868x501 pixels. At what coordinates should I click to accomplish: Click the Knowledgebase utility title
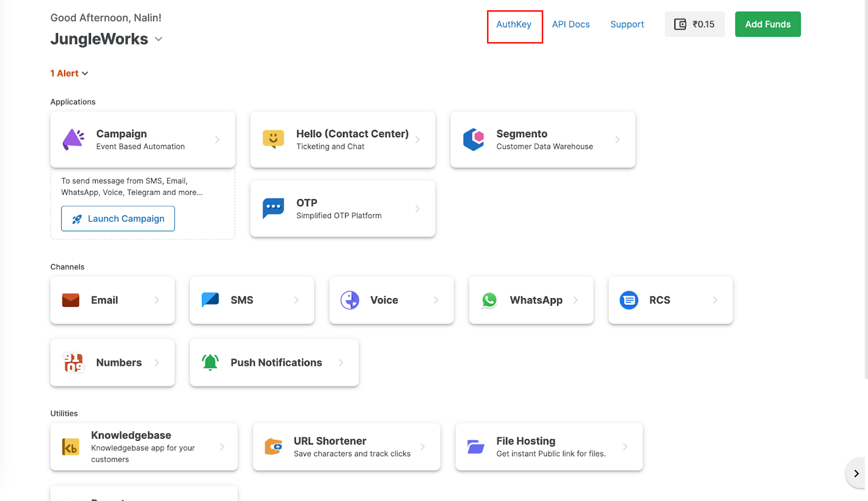click(x=131, y=435)
